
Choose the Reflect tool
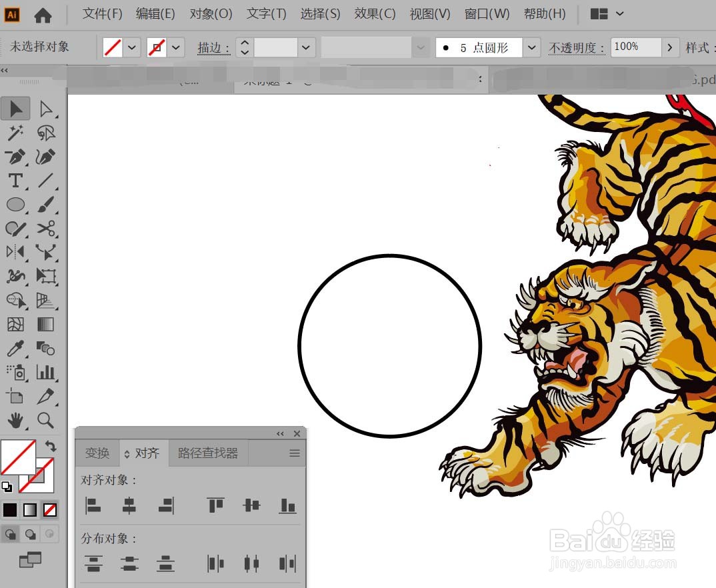[x=15, y=251]
